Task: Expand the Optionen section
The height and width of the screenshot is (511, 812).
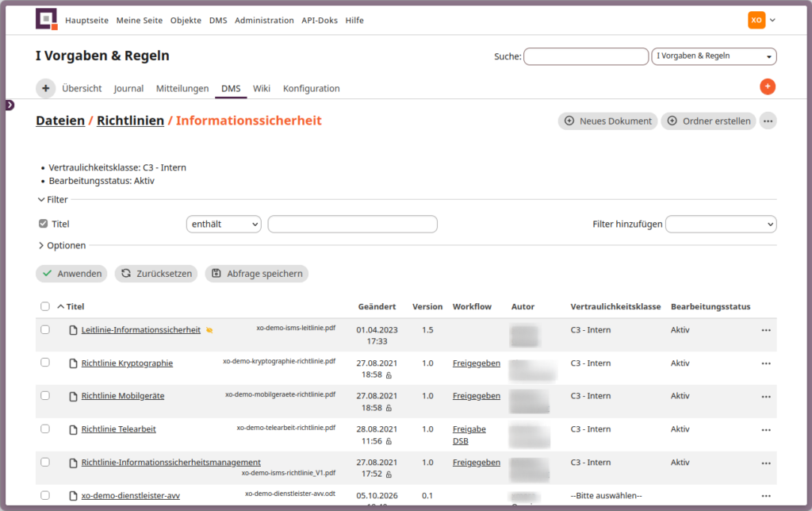Action: (62, 245)
